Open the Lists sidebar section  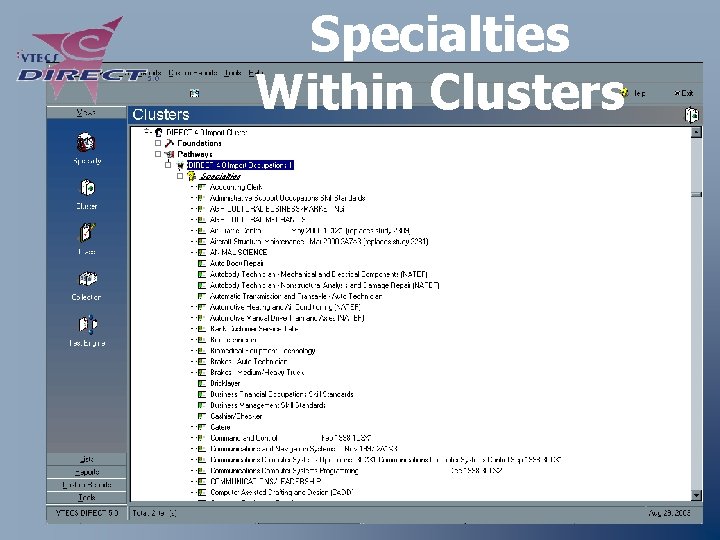coord(86,459)
